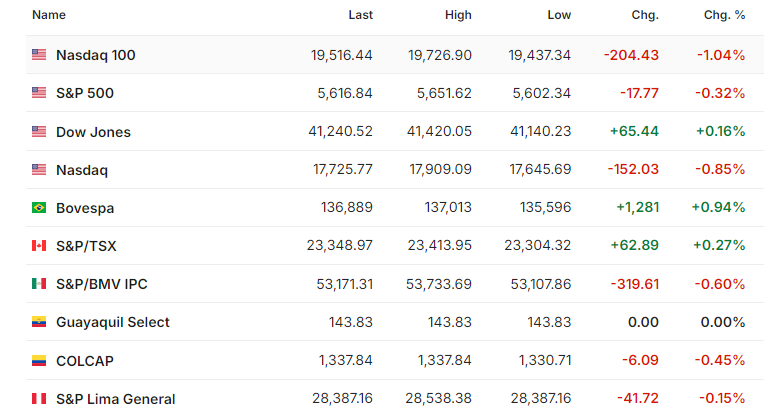Sort by the Chg. % column header

click(725, 15)
